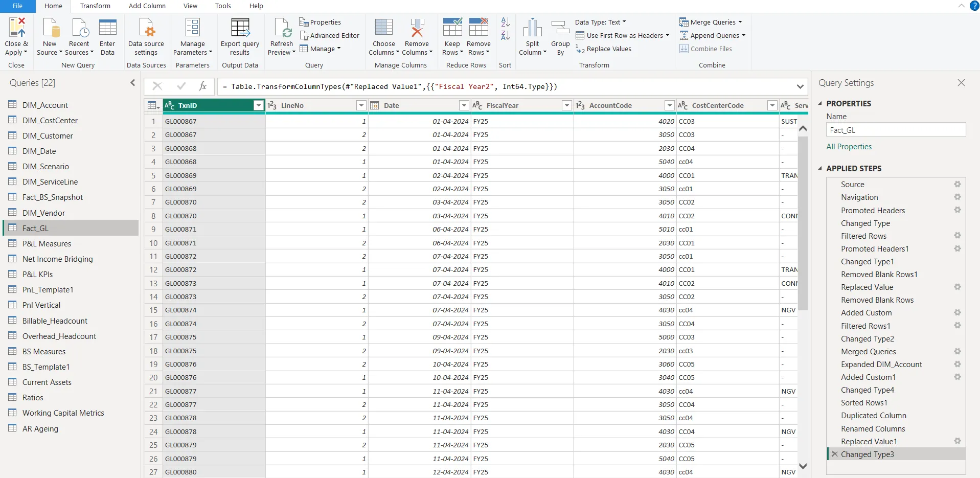The height and width of the screenshot is (478, 980).
Task: Open the FiscalYear column filter dropdown
Action: click(x=566, y=105)
